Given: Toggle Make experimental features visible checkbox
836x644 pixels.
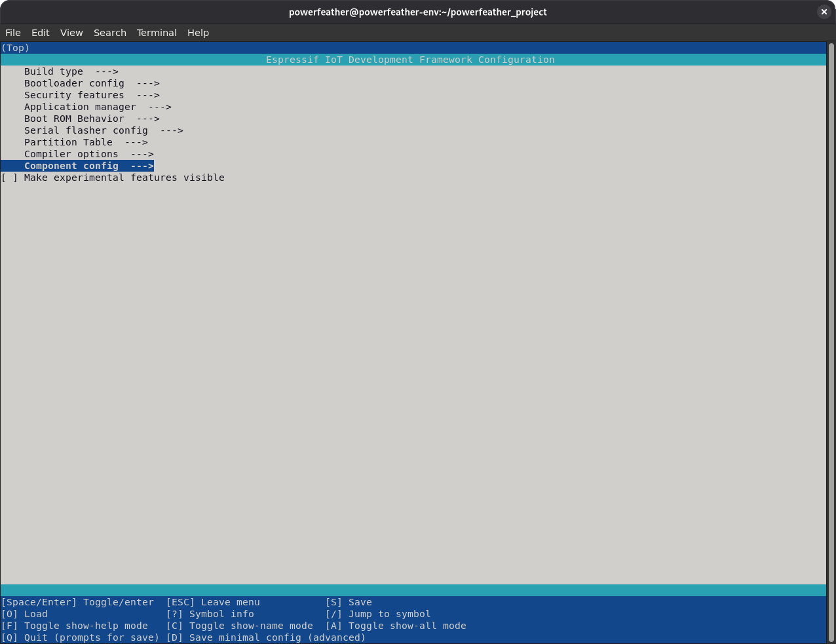Looking at the screenshot, I should coord(10,178).
